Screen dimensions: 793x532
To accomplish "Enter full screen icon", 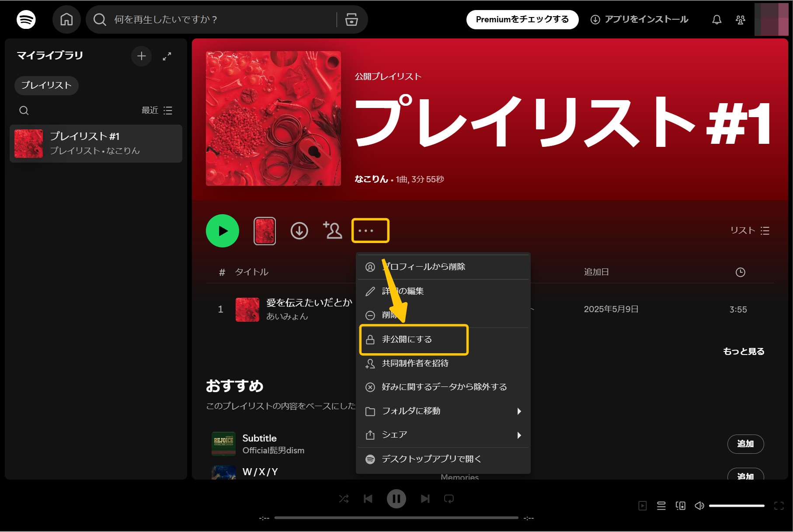I will [779, 506].
